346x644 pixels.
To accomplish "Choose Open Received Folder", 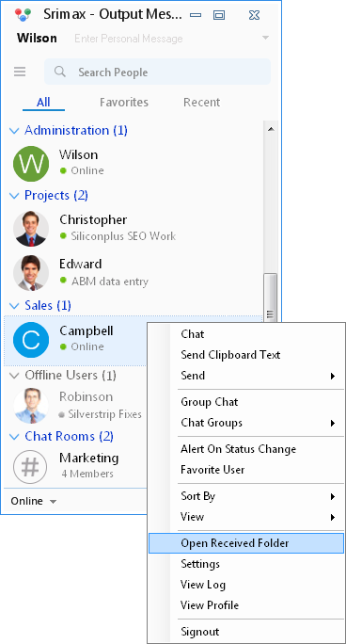I will [x=246, y=543].
